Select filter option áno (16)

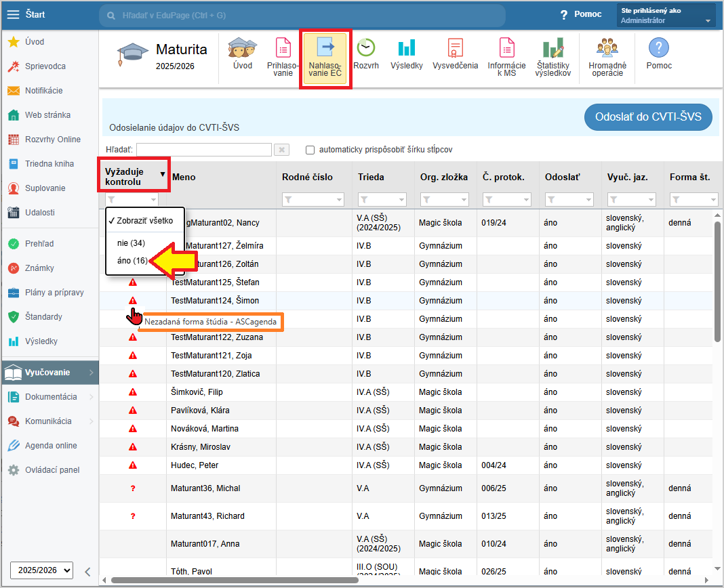132,261
